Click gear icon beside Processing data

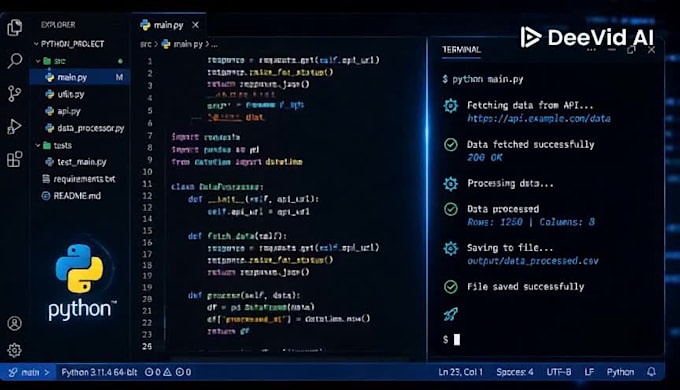[451, 184]
